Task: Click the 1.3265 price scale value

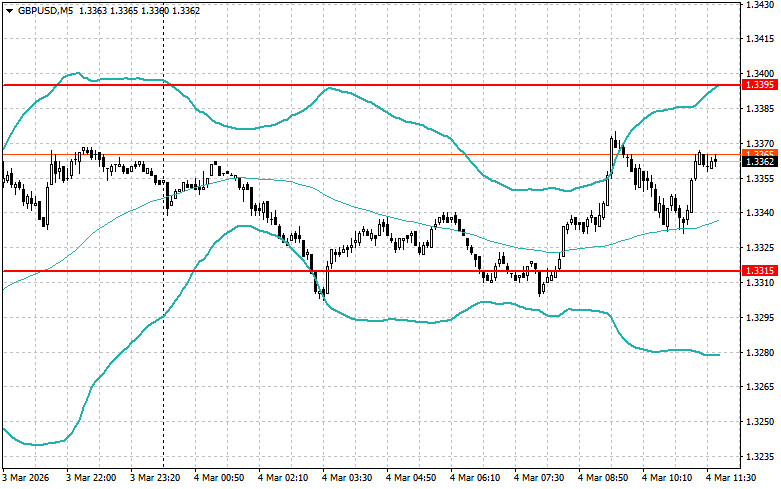Action: pyautogui.click(x=760, y=387)
